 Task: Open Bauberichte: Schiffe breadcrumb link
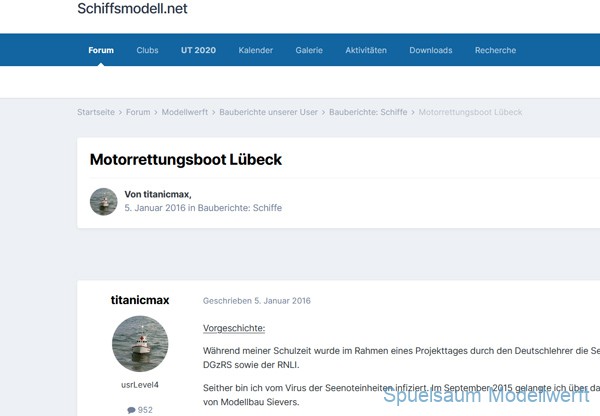pos(368,112)
